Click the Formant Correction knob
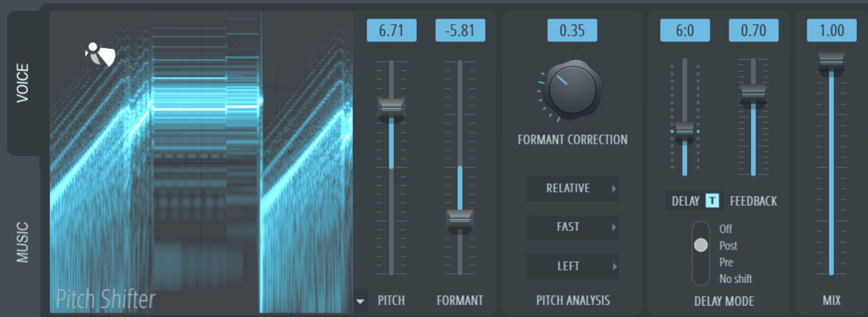 click(x=572, y=89)
